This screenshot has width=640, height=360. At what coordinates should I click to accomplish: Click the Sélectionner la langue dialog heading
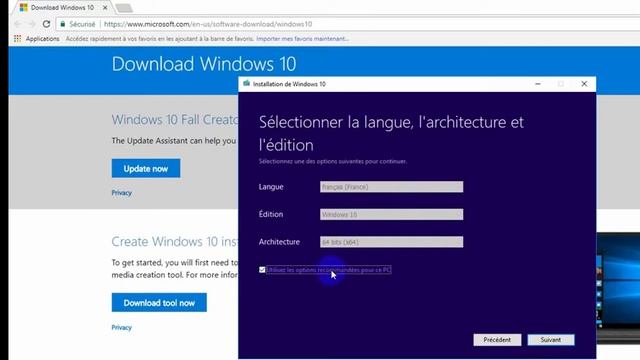click(391, 133)
